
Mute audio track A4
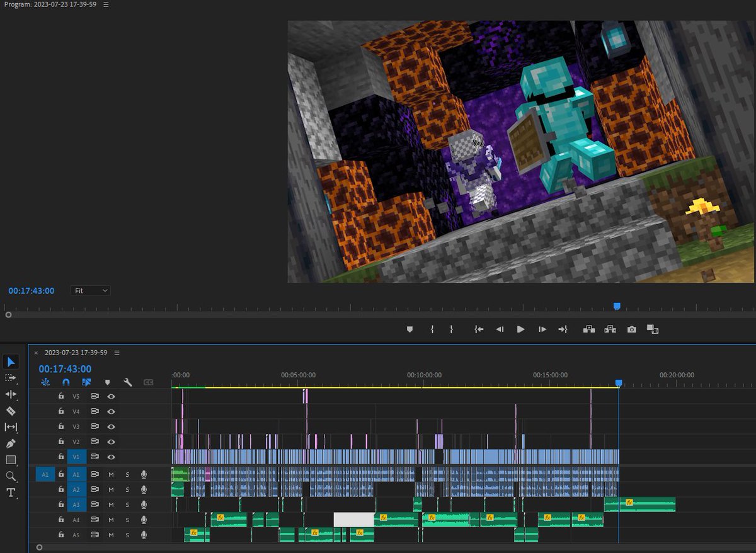point(111,520)
